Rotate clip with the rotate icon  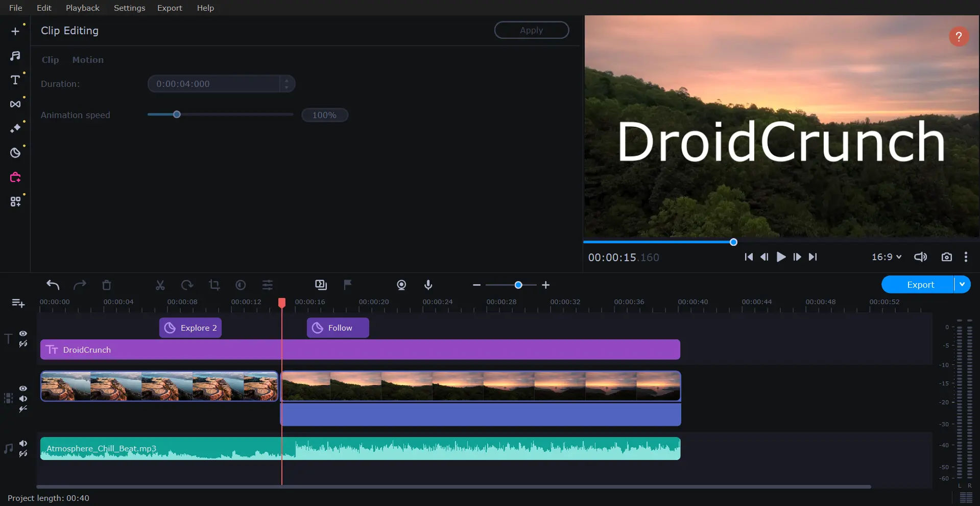click(187, 285)
